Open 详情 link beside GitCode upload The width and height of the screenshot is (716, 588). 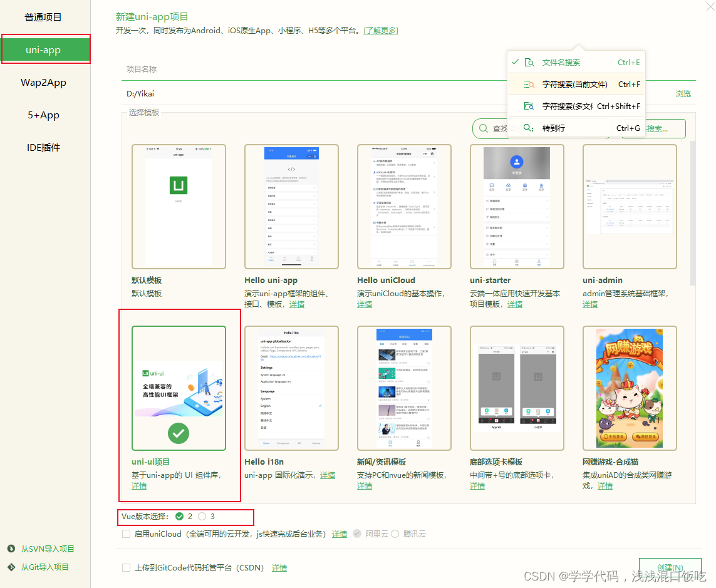(279, 568)
